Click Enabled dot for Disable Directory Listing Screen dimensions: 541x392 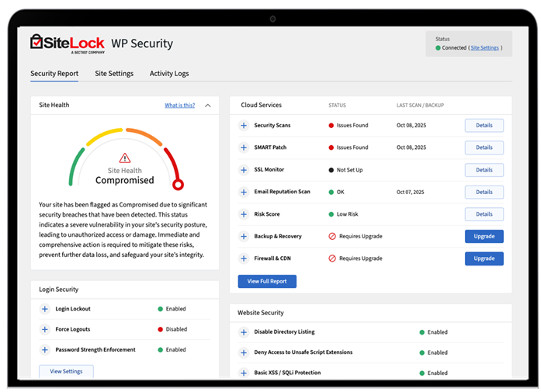point(422,332)
